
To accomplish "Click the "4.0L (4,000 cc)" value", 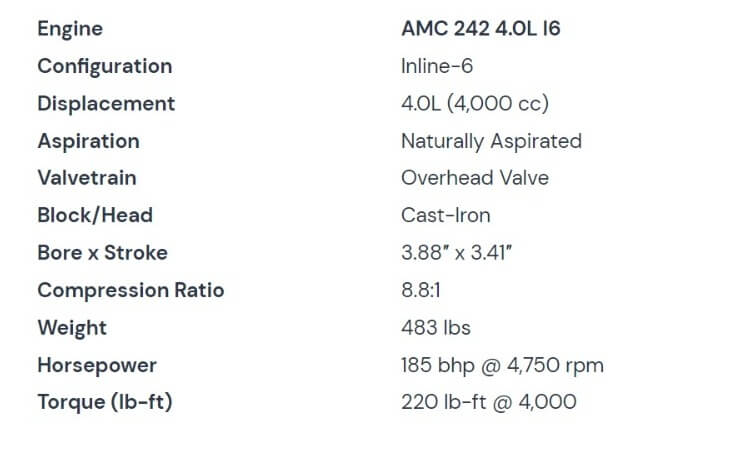I will click(x=475, y=104).
